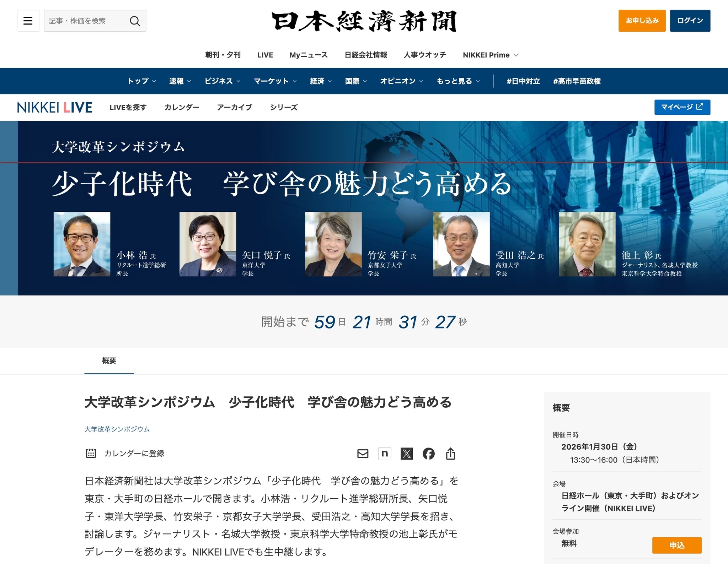Expand the オピニオン menu

click(x=402, y=81)
